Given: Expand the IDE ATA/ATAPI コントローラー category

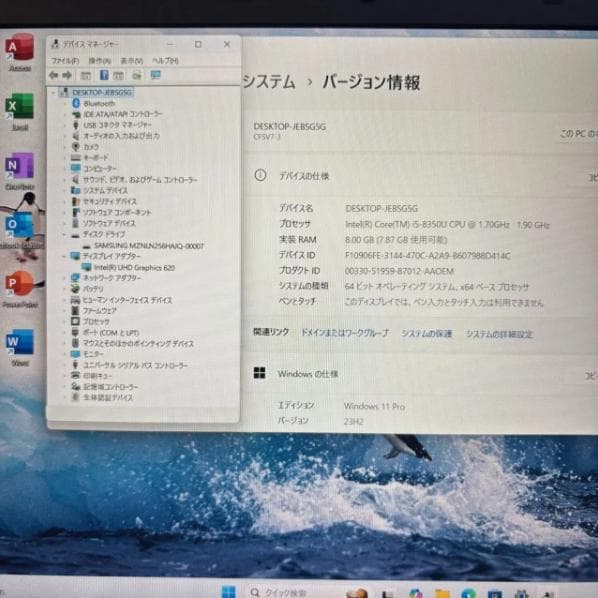Looking at the screenshot, I should pyautogui.click(x=64, y=114).
